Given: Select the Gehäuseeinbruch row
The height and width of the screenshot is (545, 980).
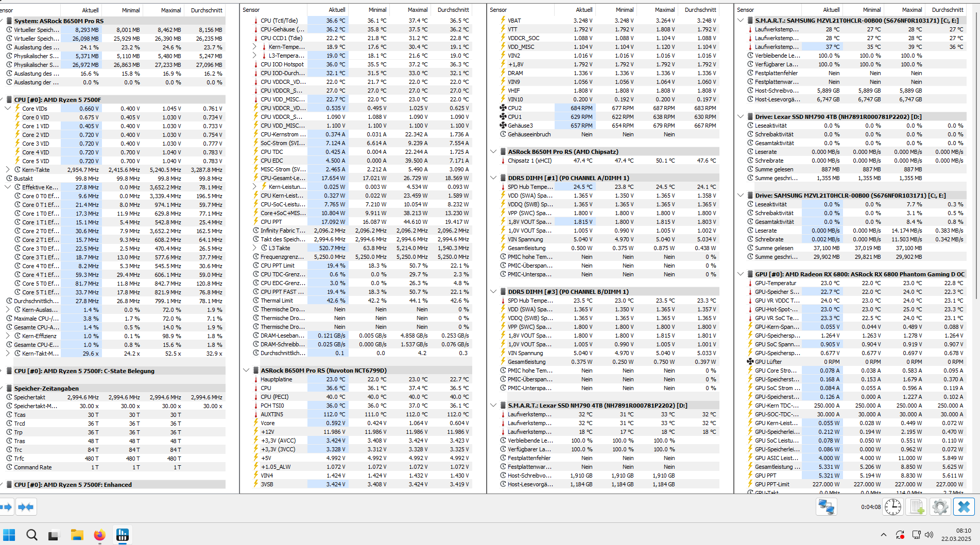Looking at the screenshot, I should [x=609, y=134].
